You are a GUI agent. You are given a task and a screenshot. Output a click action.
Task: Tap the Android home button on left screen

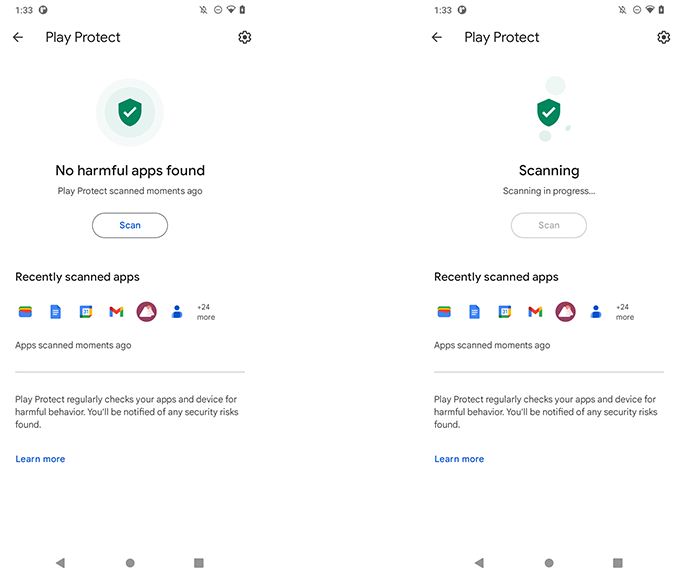130,563
